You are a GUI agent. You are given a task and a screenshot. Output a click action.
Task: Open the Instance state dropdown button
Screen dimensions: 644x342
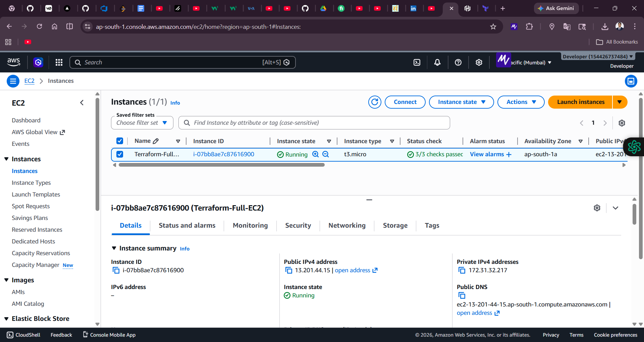point(461,102)
